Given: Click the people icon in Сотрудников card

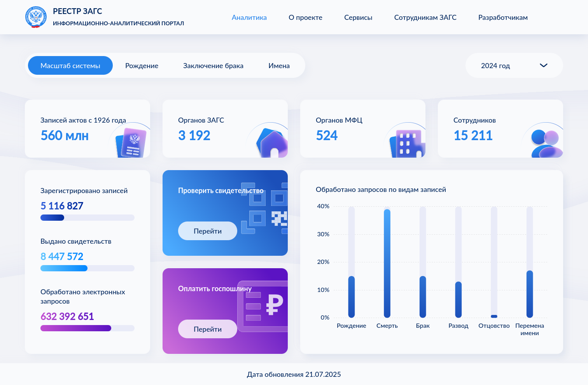Looking at the screenshot, I should coord(546,144).
